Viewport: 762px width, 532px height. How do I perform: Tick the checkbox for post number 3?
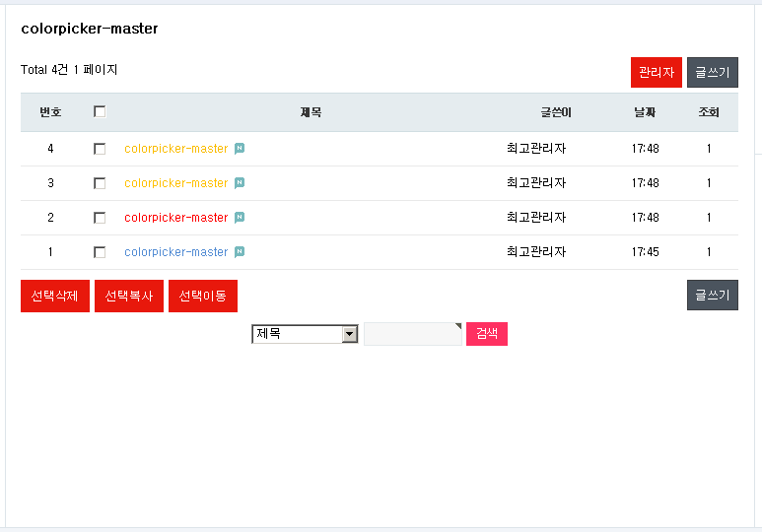tap(100, 183)
